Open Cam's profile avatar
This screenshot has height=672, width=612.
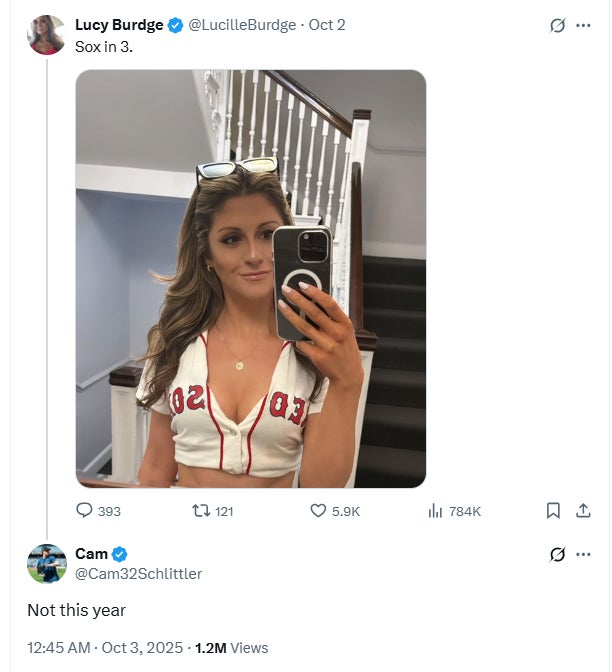(x=46, y=563)
